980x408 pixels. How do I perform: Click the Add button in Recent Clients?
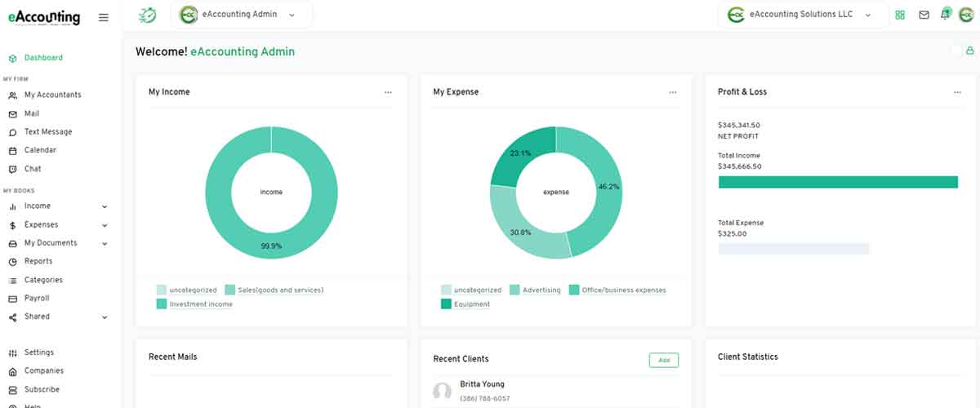coord(664,360)
